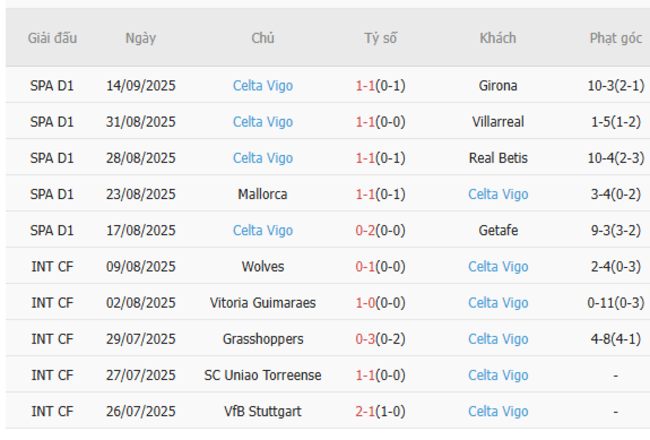Viewport: 650px width, 440px height.
Task: Select the "Khách" column header
Action: tap(498, 38)
